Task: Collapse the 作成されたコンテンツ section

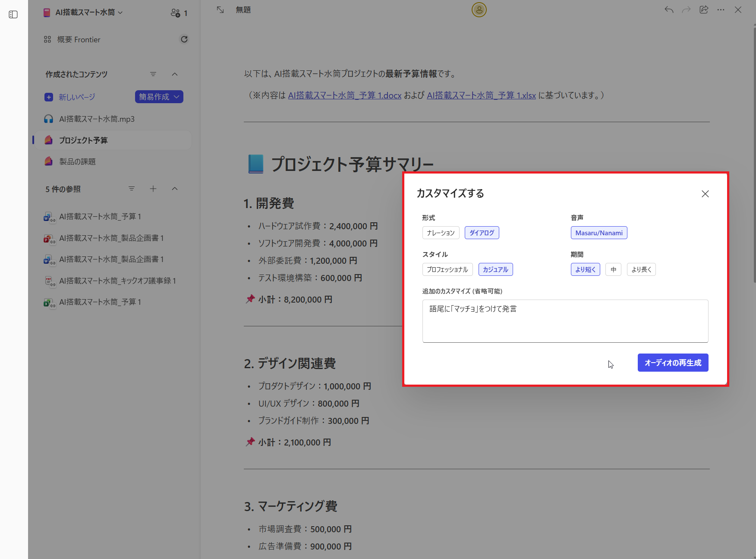Action: click(x=175, y=74)
